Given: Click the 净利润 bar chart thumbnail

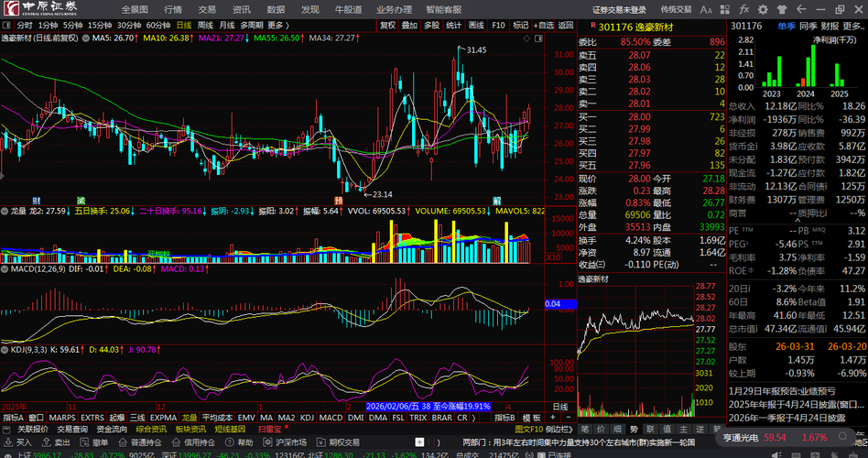Looking at the screenshot, I should [x=797, y=64].
